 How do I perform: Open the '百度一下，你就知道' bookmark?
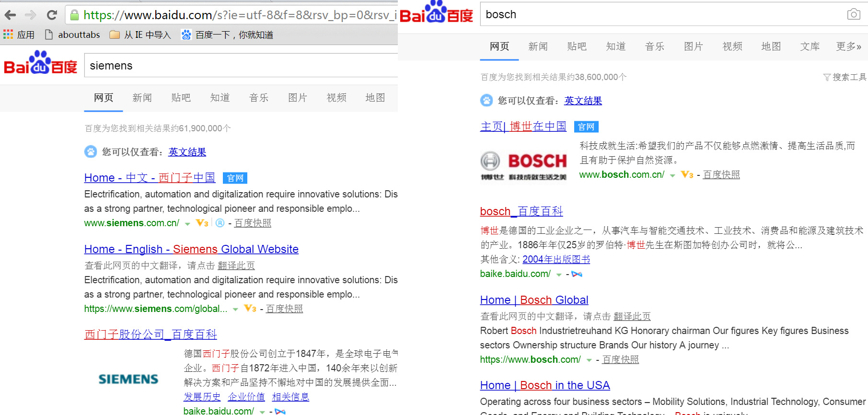(227, 35)
